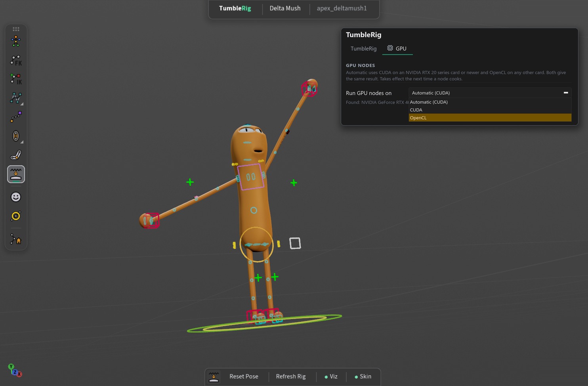Click TumbleRig in the top breadcrumb bar
588x386 pixels.
click(235, 8)
